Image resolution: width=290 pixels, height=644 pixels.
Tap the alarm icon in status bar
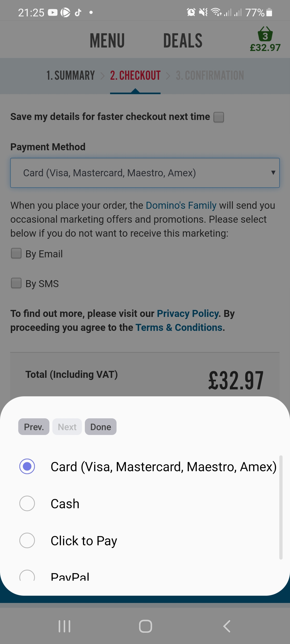191,12
